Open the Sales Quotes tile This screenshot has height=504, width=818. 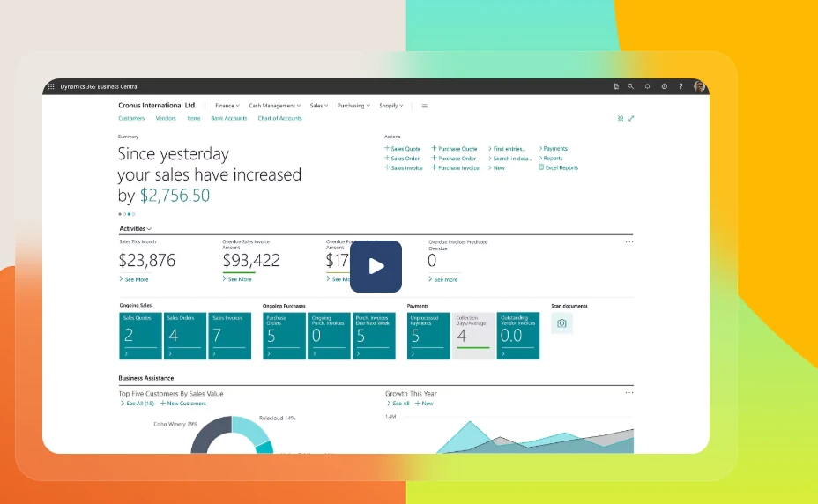[140, 336]
